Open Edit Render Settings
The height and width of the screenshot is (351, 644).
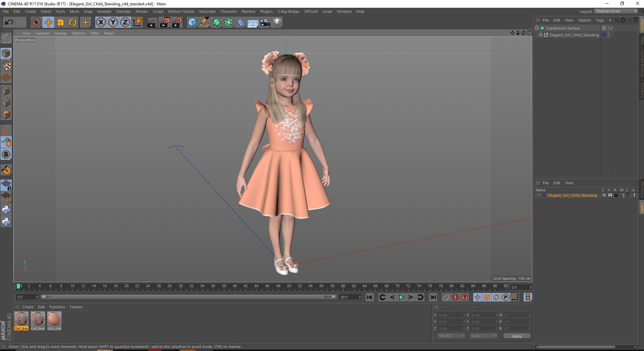point(177,23)
